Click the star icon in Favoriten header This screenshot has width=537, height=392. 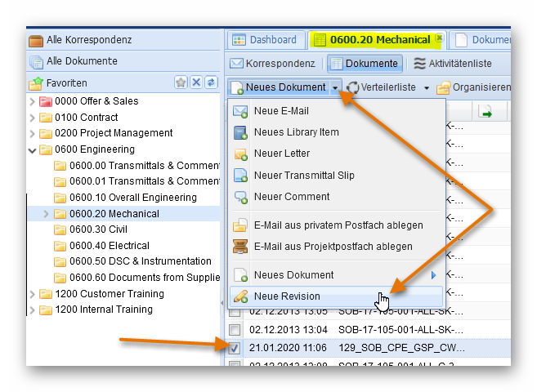tap(181, 82)
